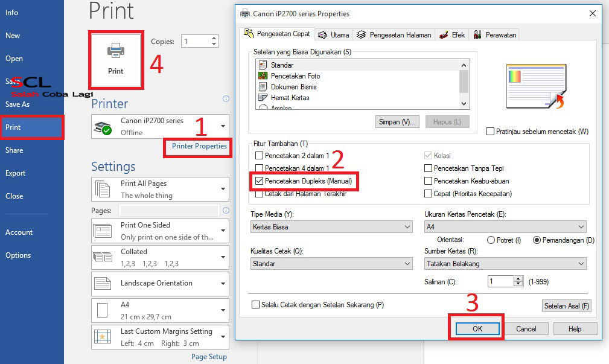Expand the Print One Sided dropdown
The width and height of the screenshot is (609, 364).
tap(160, 231)
